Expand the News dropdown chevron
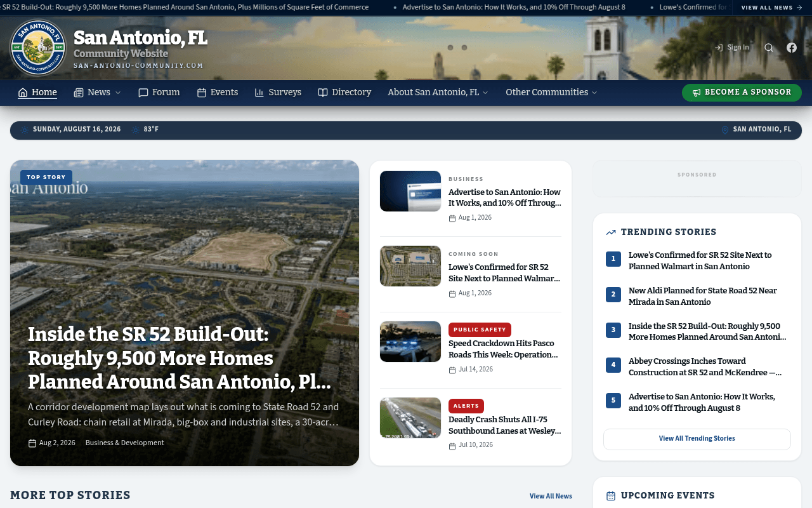This screenshot has height=508, width=812. 117,93
